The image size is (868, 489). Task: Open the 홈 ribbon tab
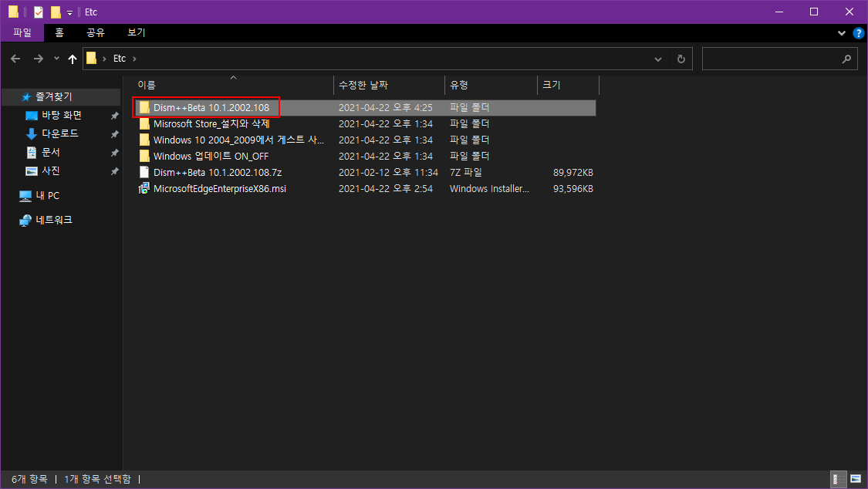59,32
